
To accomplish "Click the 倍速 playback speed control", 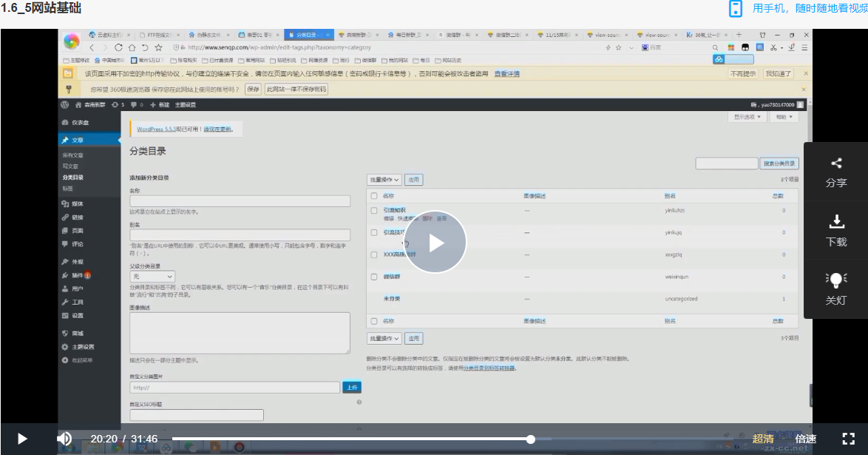I will point(805,439).
